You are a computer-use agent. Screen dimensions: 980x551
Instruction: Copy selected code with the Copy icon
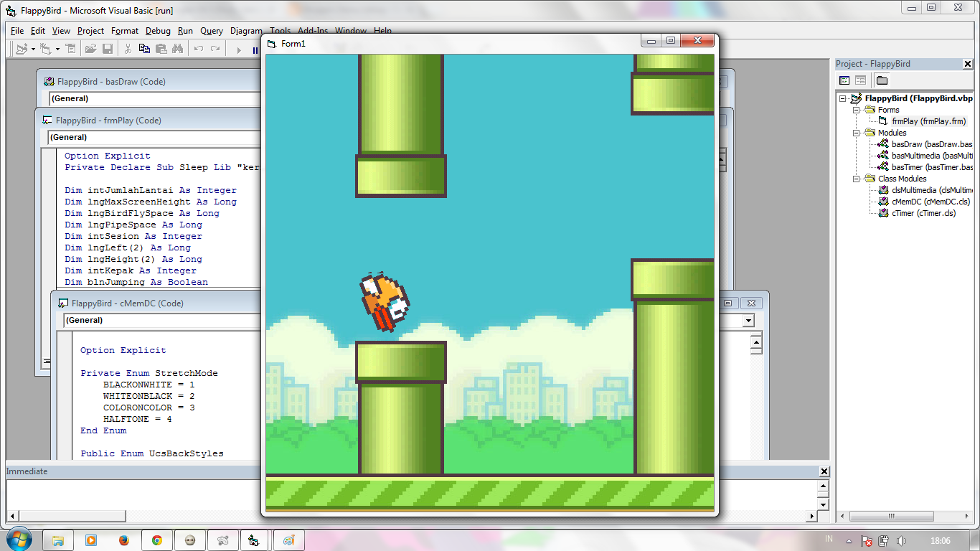point(143,48)
